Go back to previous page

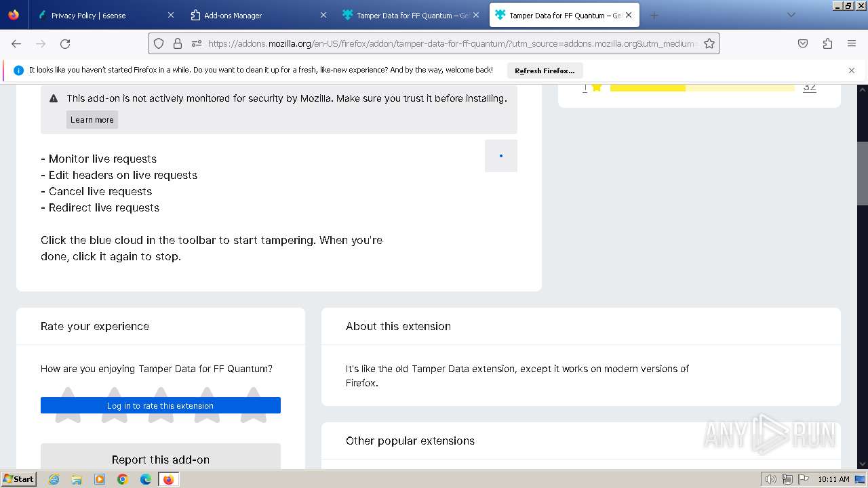pyautogui.click(x=16, y=43)
